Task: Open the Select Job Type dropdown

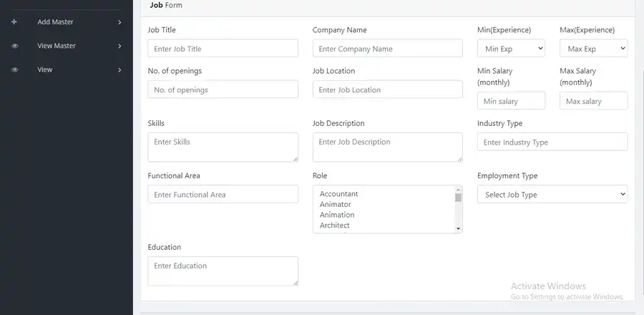Action: coord(552,194)
